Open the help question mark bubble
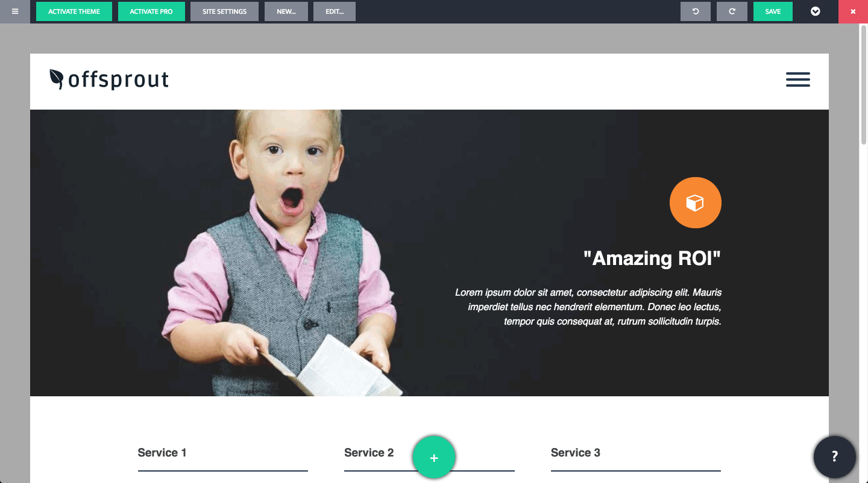 835,457
